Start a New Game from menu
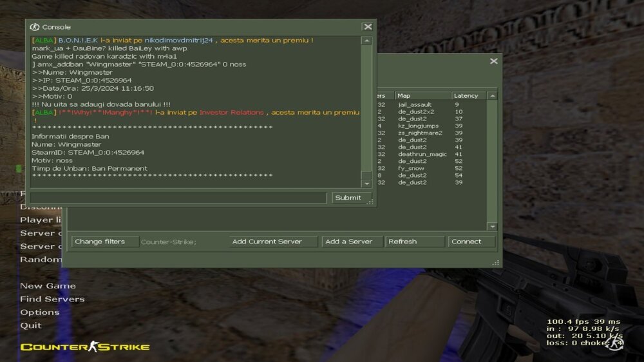The height and width of the screenshot is (362, 644). [x=48, y=286]
